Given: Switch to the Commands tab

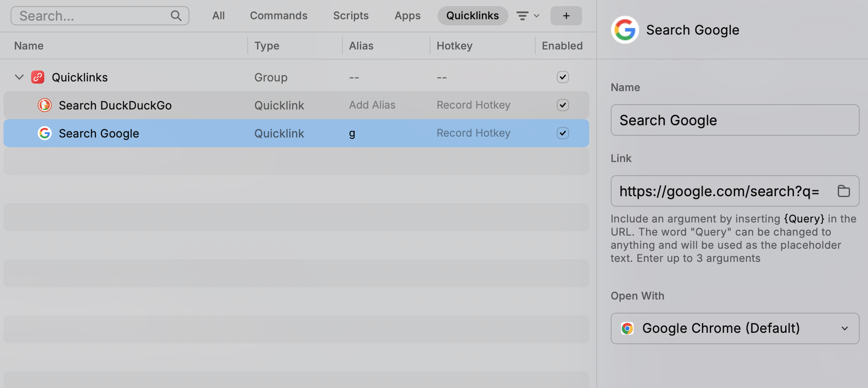Looking at the screenshot, I should 278,16.
